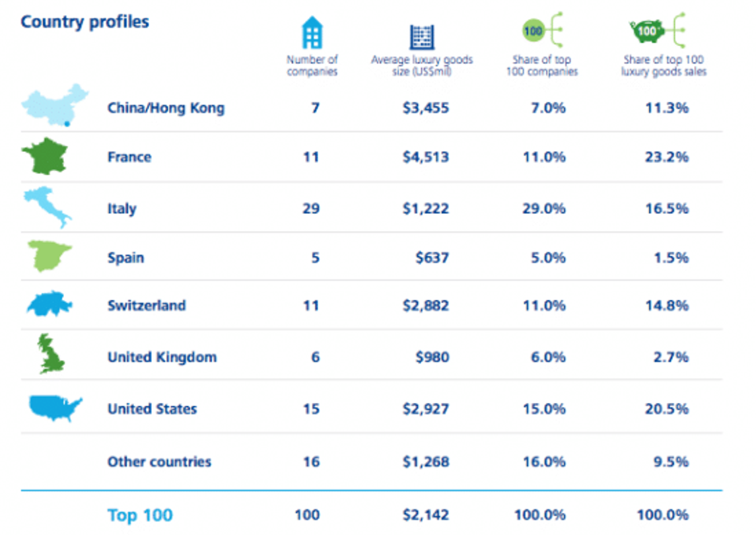The image size is (756, 535).
Task: Click the 11.3% sales share for China/Hong Kong
Action: [x=667, y=108]
